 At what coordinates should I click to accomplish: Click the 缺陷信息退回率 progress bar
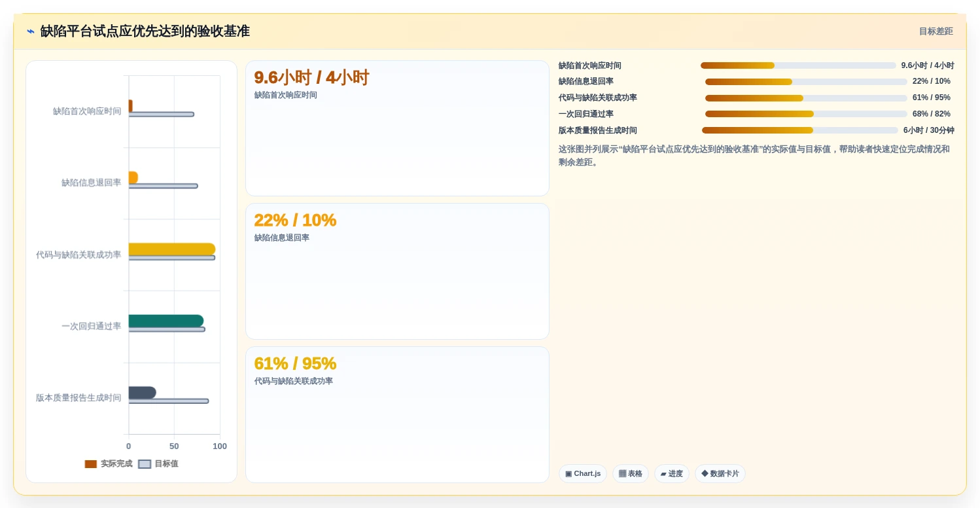(806, 82)
